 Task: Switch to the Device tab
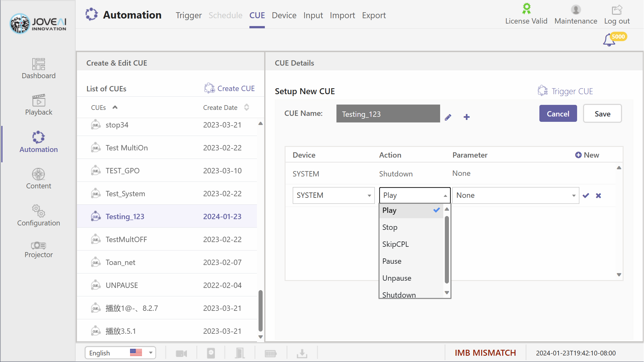(284, 15)
